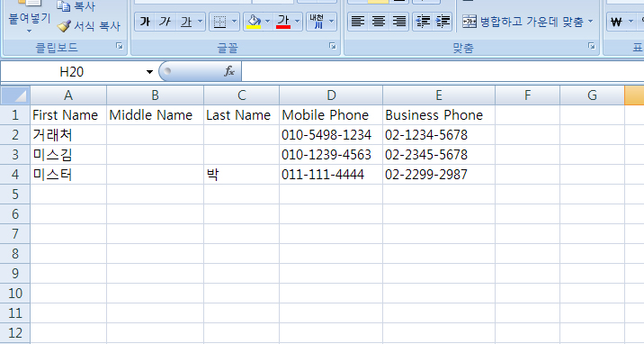
Task: Apply the cell borders icon
Action: [x=219, y=22]
